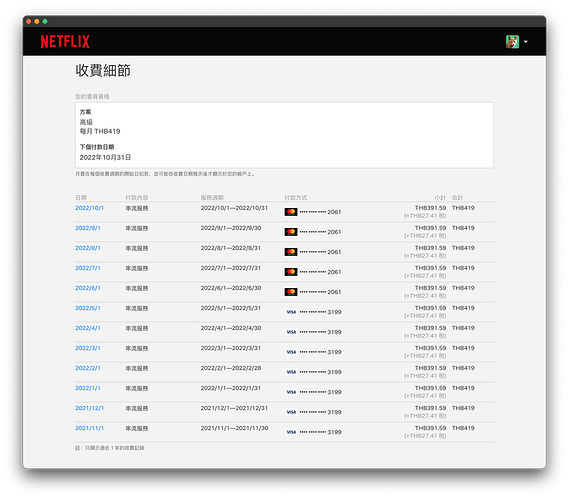Click the Netflix logo
This screenshot has width=569, height=499.
click(x=65, y=41)
